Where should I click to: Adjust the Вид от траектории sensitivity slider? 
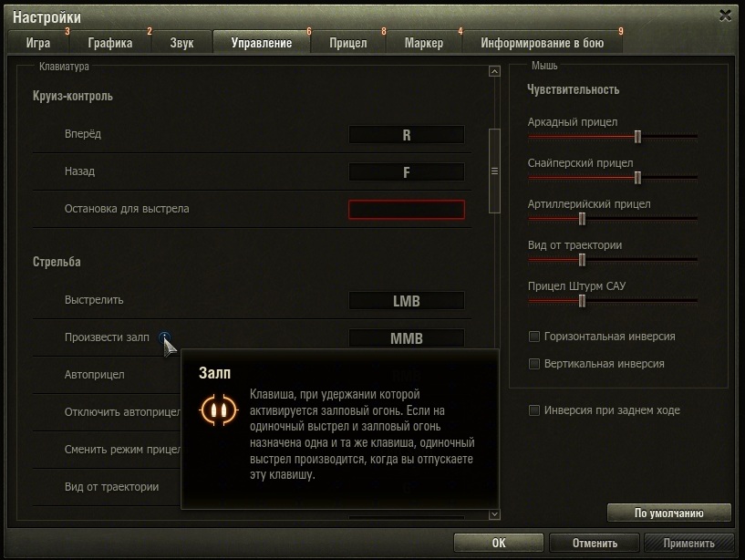click(582, 260)
